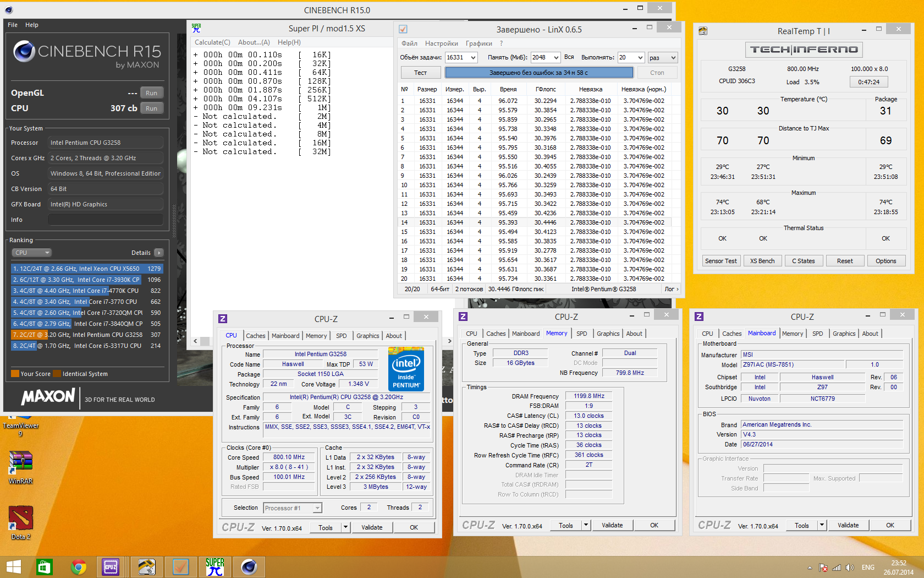924x578 pixels.
Task: Click the TechInferno logo in RealTemp
Action: [804, 50]
